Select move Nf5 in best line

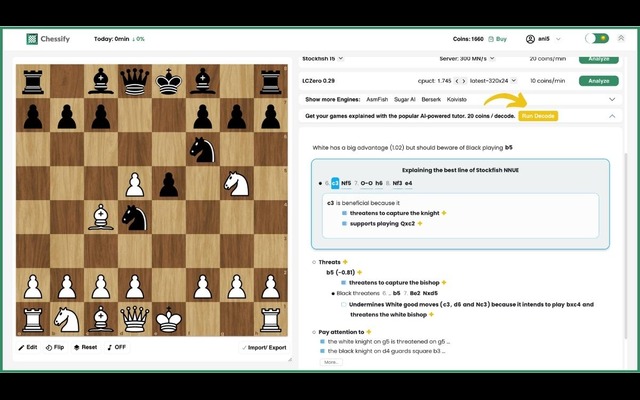[346, 183]
